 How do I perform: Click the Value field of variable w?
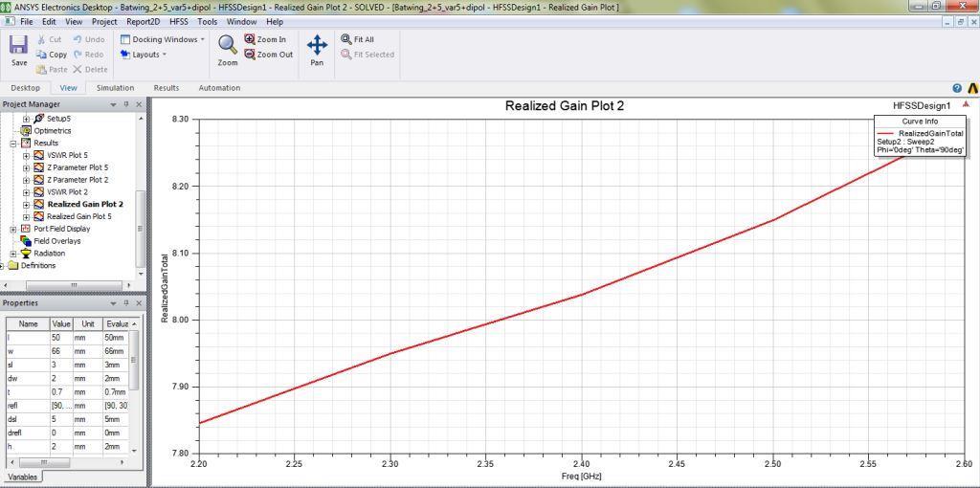click(x=61, y=351)
